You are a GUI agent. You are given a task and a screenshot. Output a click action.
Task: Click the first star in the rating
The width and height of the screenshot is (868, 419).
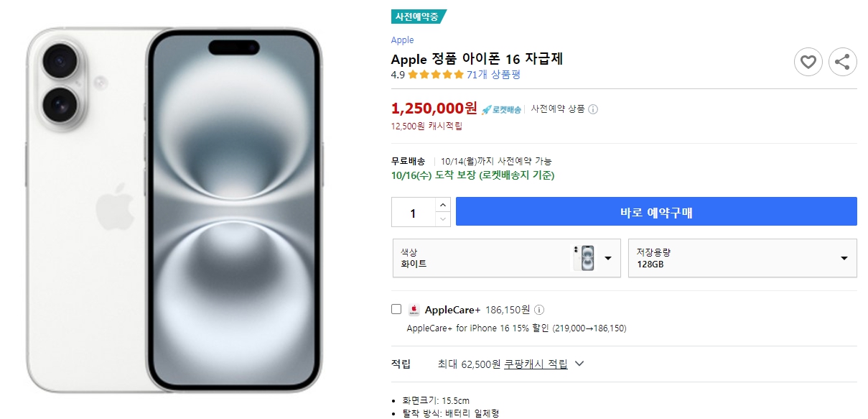[412, 74]
